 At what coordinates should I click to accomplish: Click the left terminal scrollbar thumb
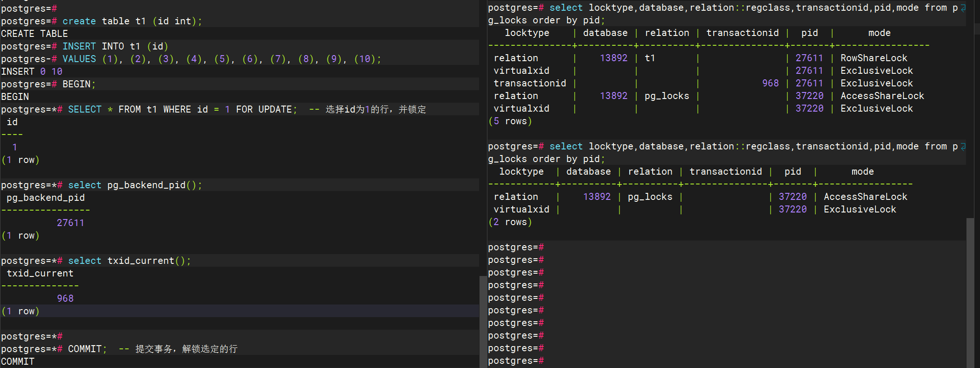pyautogui.click(x=482, y=321)
